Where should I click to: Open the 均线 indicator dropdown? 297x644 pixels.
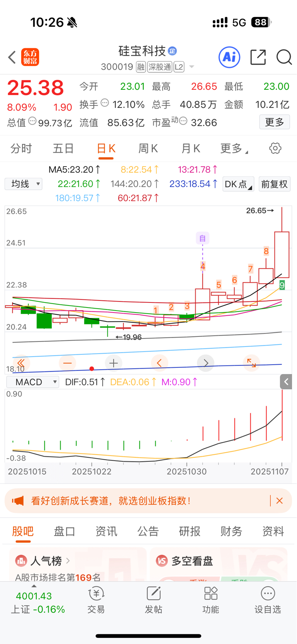pyautogui.click(x=24, y=184)
